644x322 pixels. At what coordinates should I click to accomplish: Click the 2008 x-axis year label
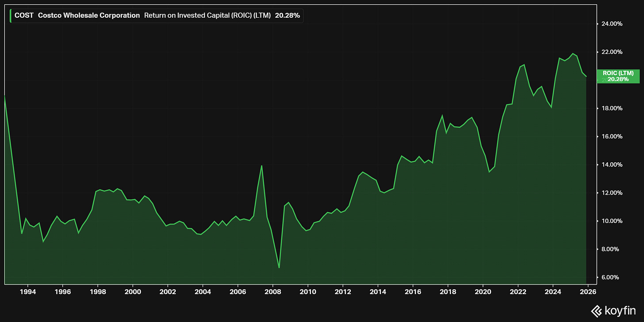272,292
